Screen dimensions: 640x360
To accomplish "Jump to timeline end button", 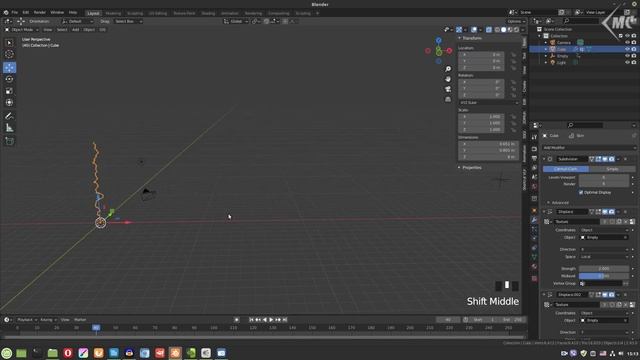I will click(x=285, y=320).
